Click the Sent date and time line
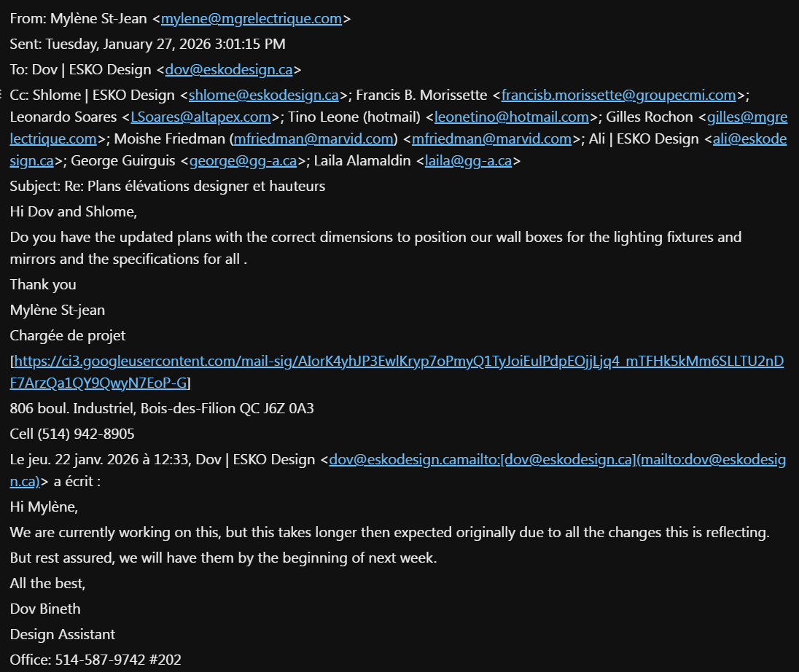799x672 pixels. (147, 44)
